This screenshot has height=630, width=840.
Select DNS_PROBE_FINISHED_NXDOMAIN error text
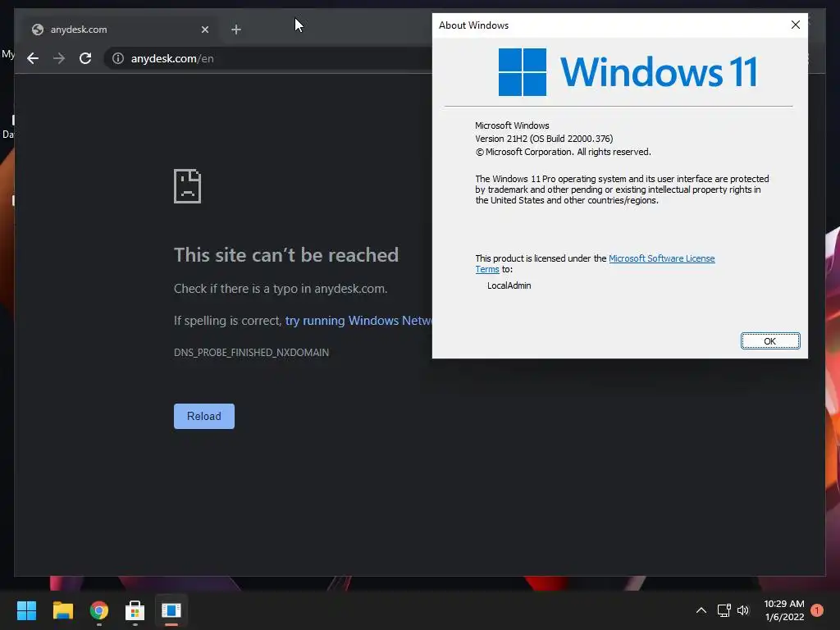tap(251, 353)
